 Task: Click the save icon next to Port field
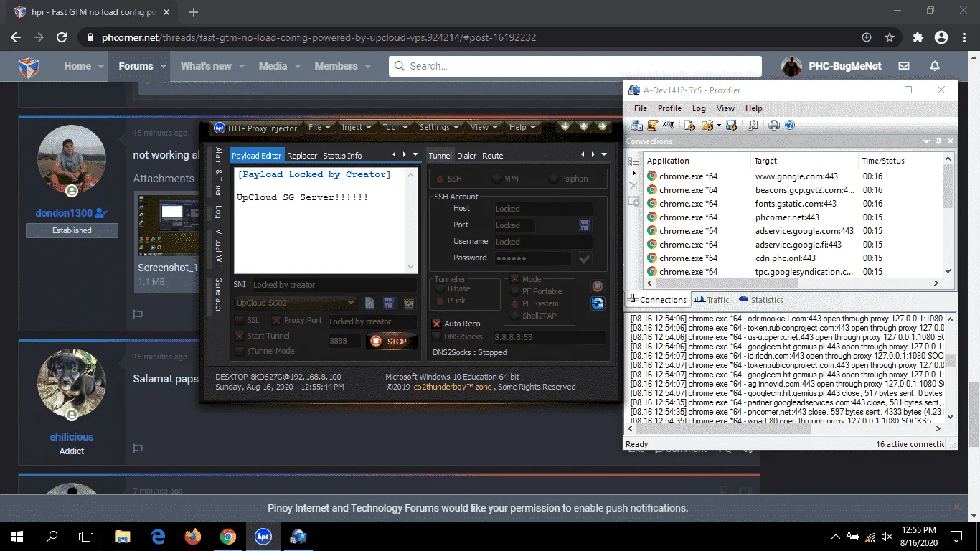pyautogui.click(x=585, y=225)
